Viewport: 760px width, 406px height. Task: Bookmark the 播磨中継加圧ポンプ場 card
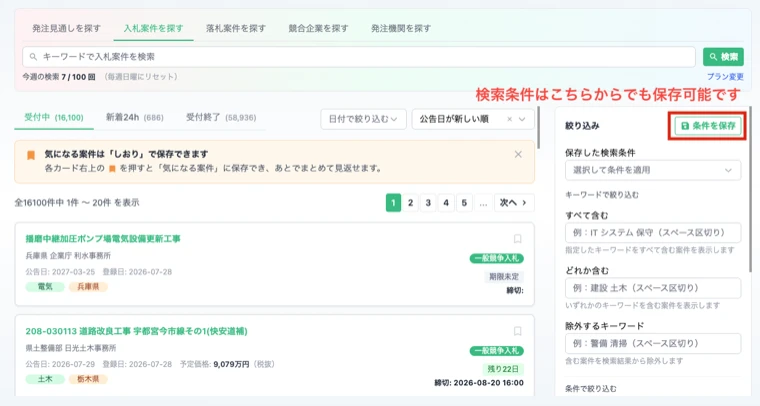click(517, 238)
